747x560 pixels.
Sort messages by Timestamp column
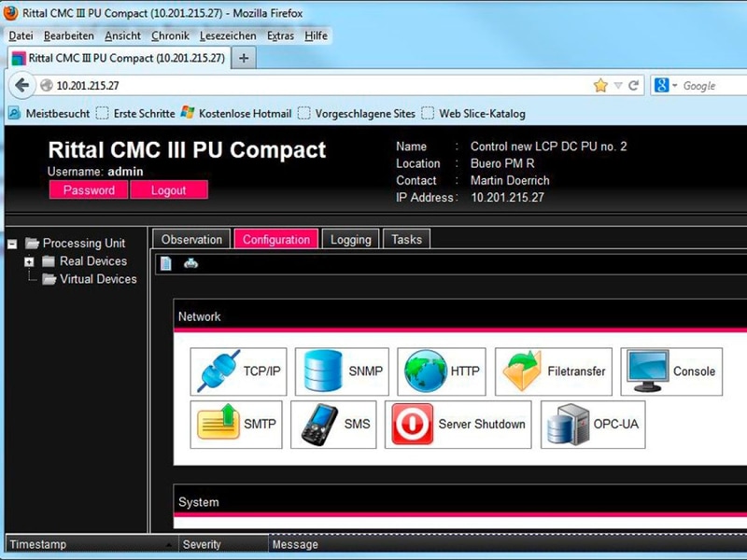91,544
